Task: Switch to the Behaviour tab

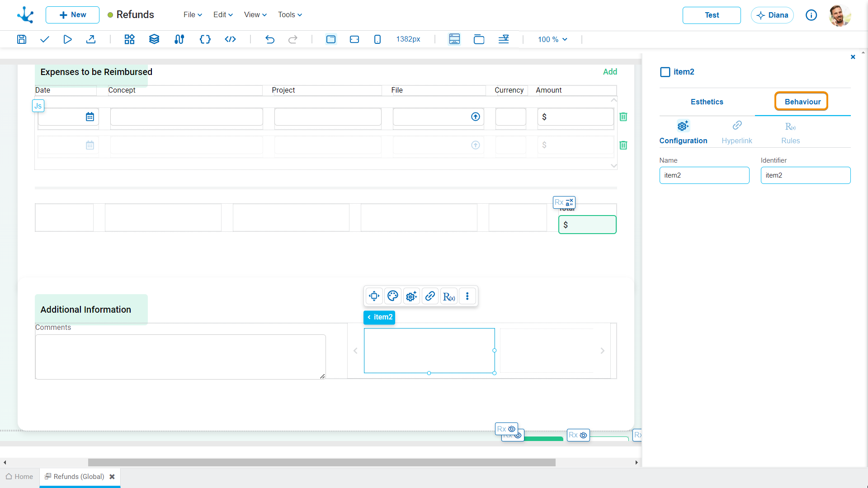Action: coord(802,102)
